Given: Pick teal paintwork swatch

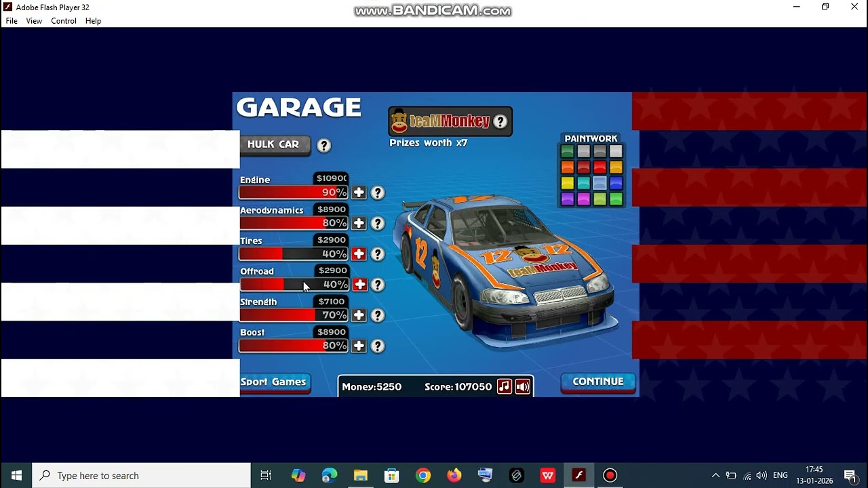Looking at the screenshot, I should [584, 183].
